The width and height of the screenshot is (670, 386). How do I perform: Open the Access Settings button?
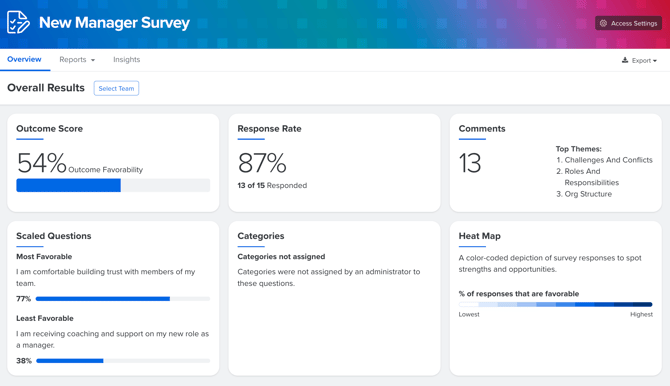[628, 24]
